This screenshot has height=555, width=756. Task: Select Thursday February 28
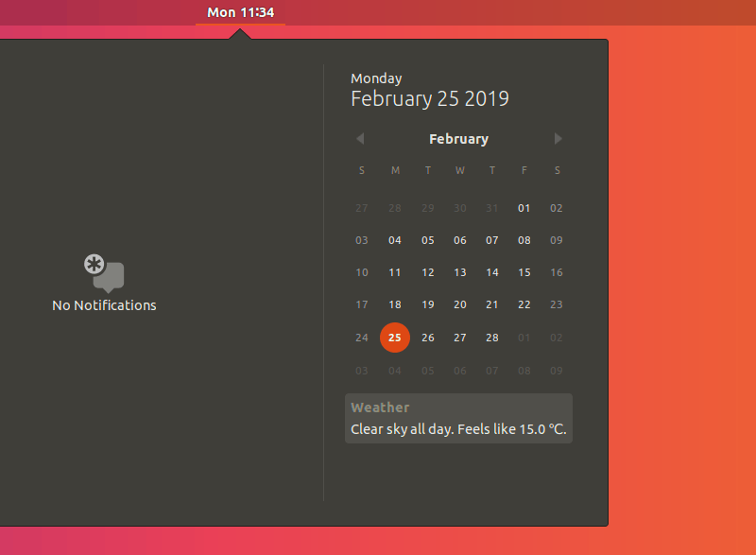491,338
